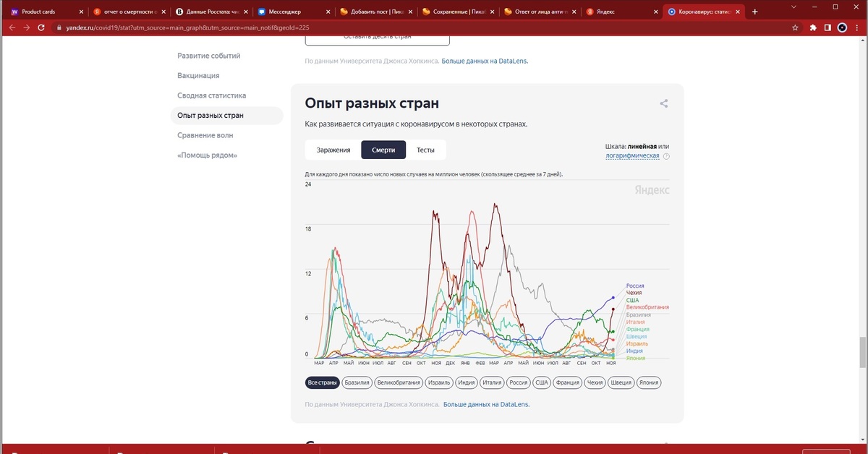
Task: Close the Коронавирус tab
Action: [736, 12]
